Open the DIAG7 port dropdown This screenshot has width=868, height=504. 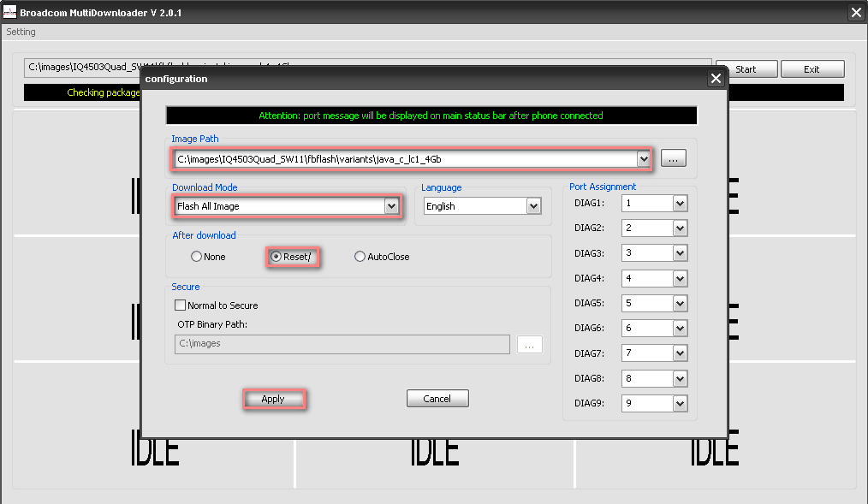(x=680, y=353)
